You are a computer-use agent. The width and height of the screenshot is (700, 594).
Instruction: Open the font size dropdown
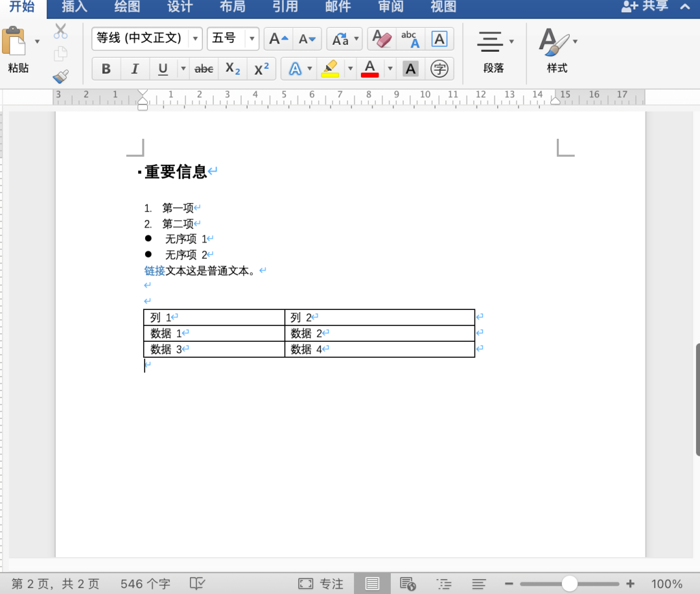pos(251,39)
